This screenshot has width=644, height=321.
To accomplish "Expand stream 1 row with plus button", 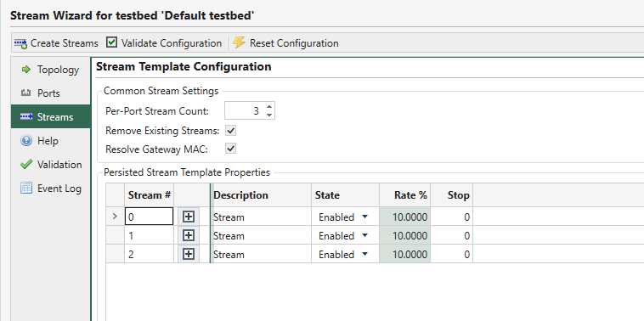I will (188, 235).
